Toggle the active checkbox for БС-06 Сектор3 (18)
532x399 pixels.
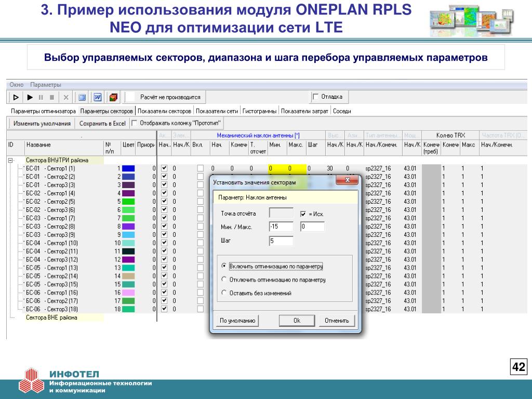coord(164,309)
